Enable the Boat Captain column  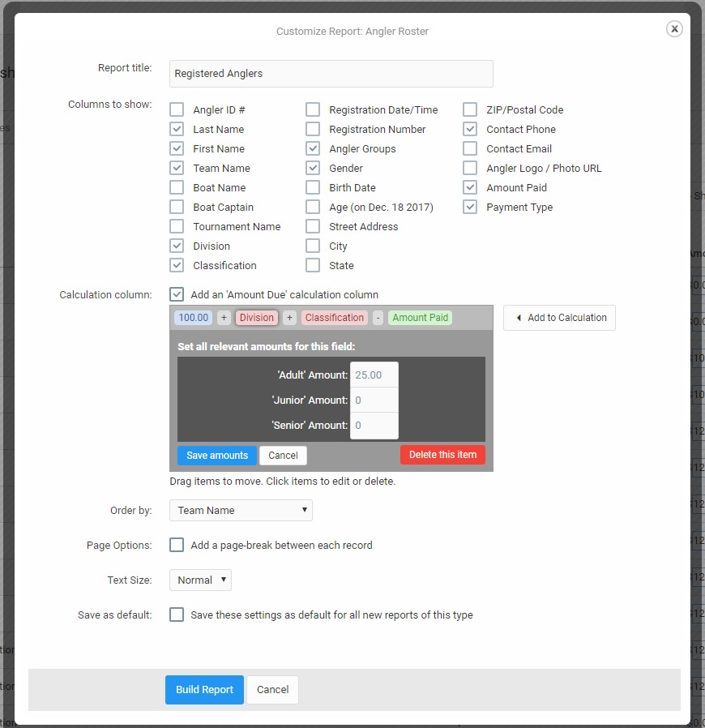pos(177,207)
